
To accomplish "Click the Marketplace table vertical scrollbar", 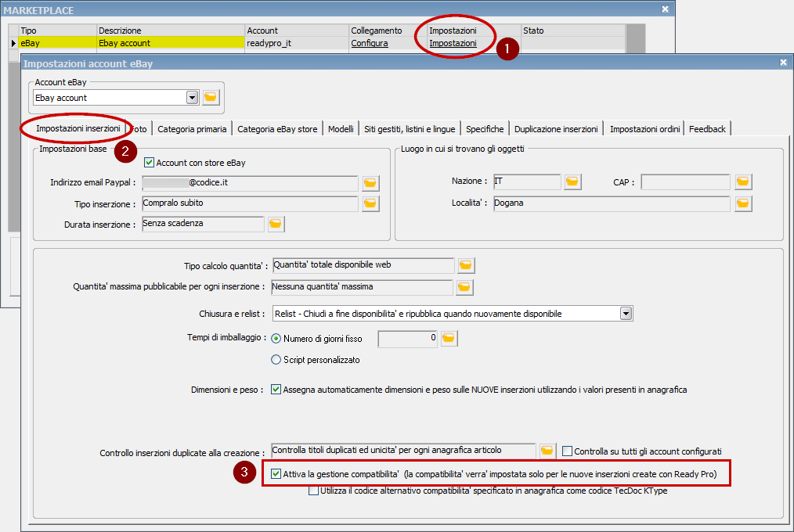I will [636, 38].
